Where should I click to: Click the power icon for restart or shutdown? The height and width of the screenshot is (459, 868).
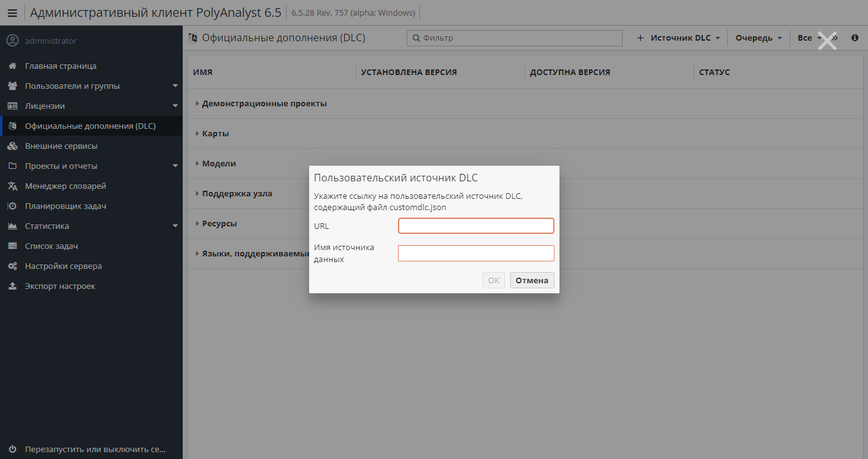click(x=13, y=449)
